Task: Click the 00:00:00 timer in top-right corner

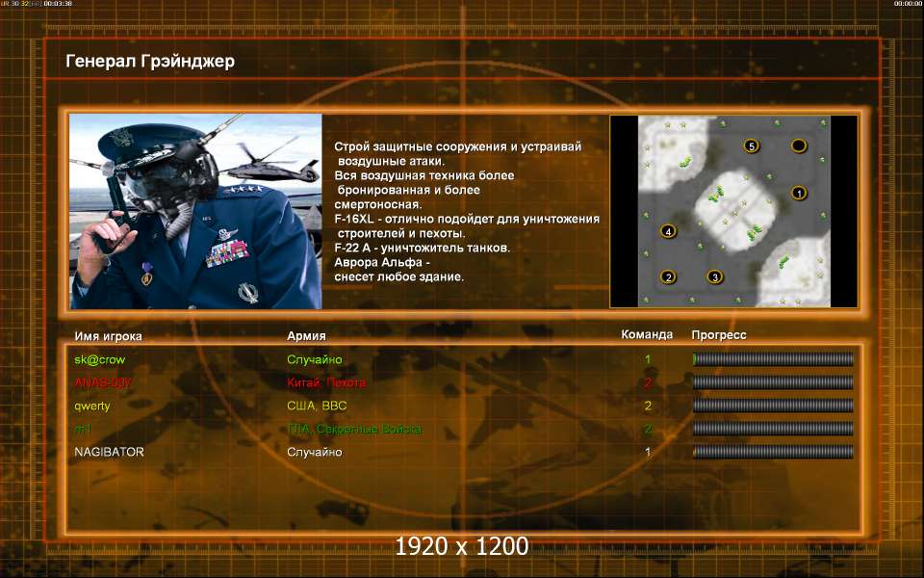Action: [x=908, y=4]
